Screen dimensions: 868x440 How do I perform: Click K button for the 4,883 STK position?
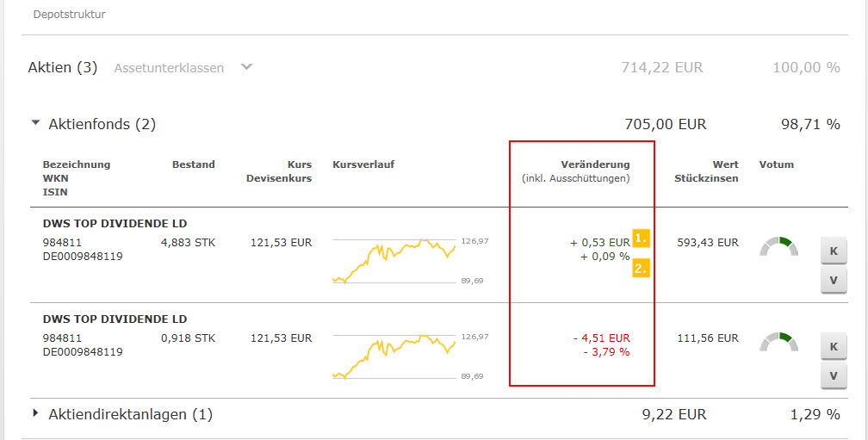[833, 251]
